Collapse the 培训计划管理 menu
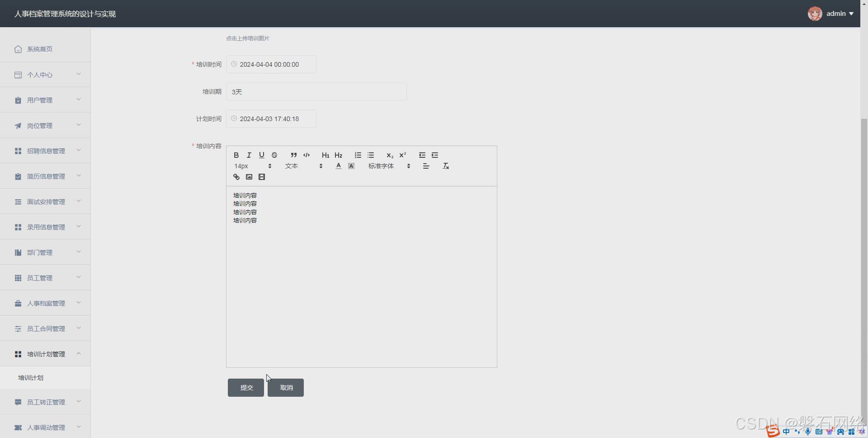 (45, 353)
